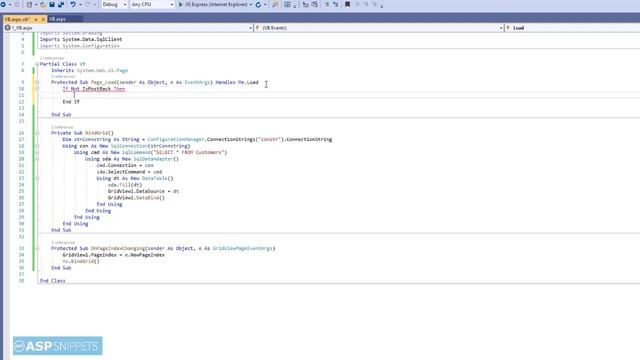Comment out selected lines icon
This screenshot has height=360, width=640.
[x=327, y=4]
